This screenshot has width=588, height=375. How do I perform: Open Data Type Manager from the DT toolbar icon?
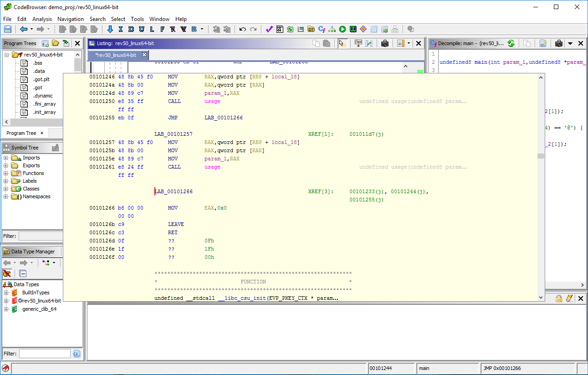(x=311, y=29)
